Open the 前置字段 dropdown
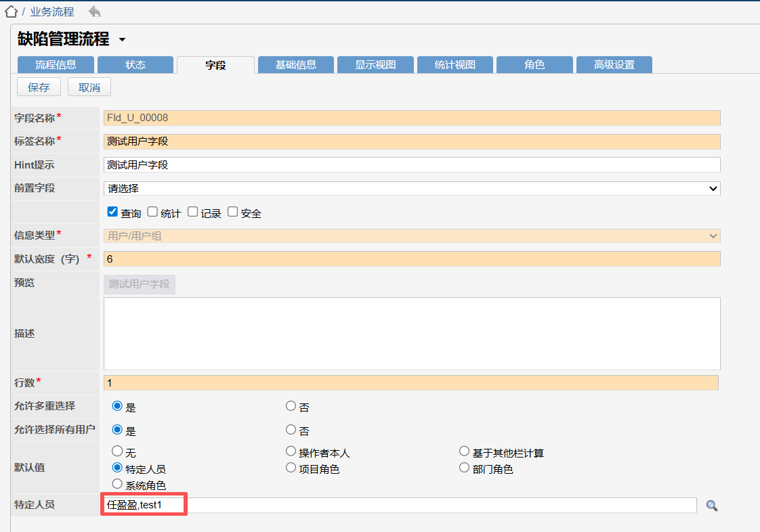The height and width of the screenshot is (532, 760). tap(411, 188)
